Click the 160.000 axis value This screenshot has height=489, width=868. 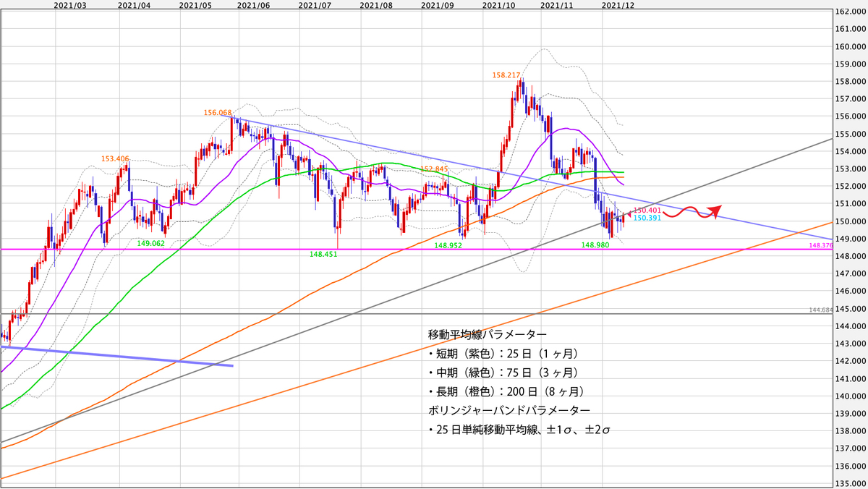[851, 47]
